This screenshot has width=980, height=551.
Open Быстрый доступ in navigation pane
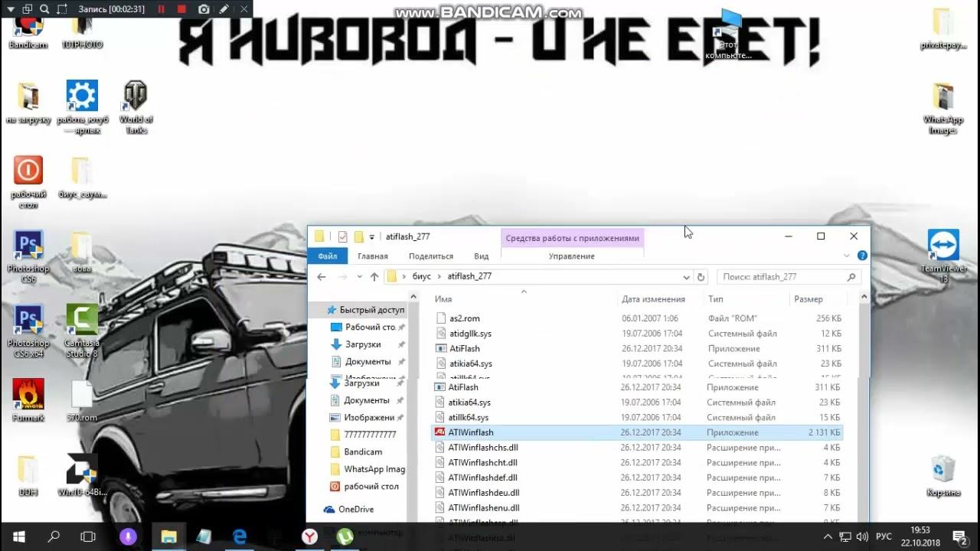pos(364,310)
